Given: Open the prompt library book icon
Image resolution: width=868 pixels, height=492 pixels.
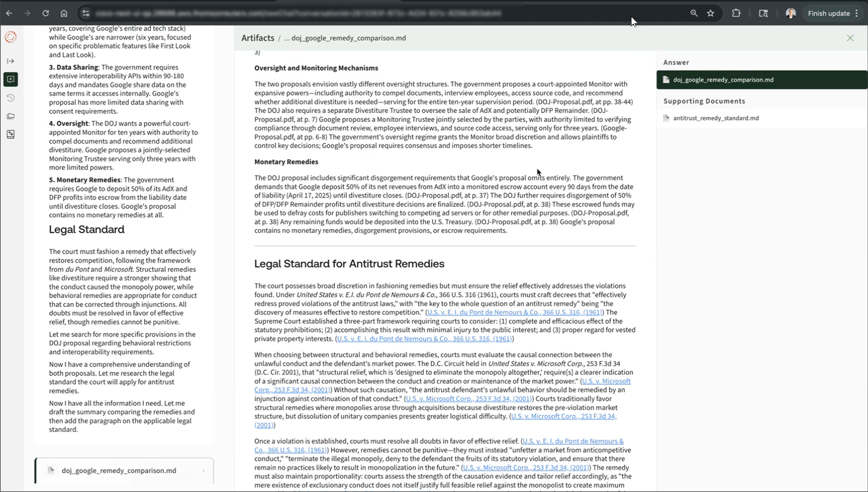Looking at the screenshot, I should (x=11, y=134).
